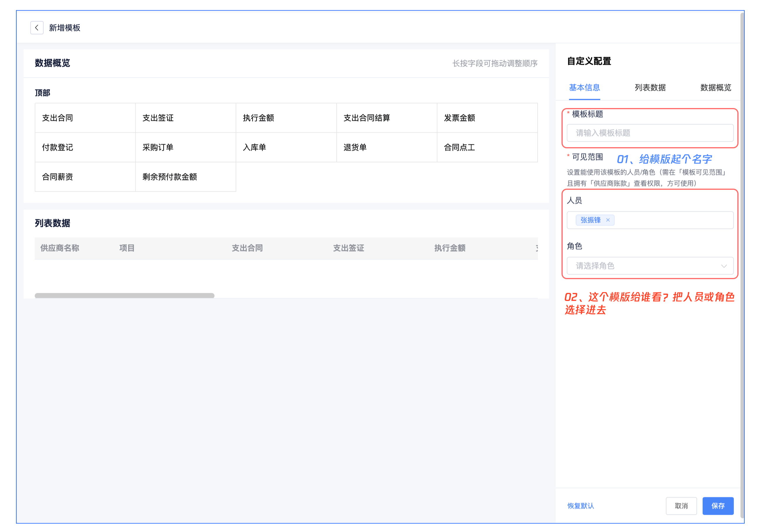Click the 供应商名称 column header
This screenshot has width=766, height=532.
pos(60,248)
